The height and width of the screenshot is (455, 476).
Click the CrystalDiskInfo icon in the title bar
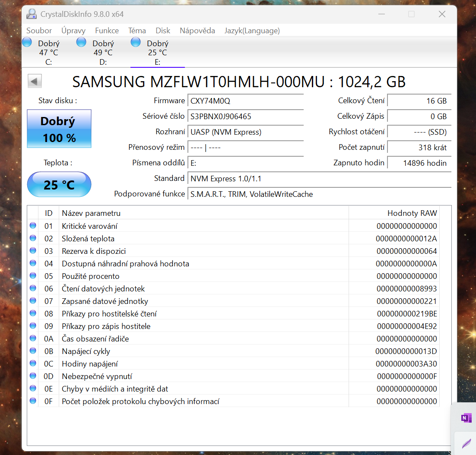click(32, 14)
